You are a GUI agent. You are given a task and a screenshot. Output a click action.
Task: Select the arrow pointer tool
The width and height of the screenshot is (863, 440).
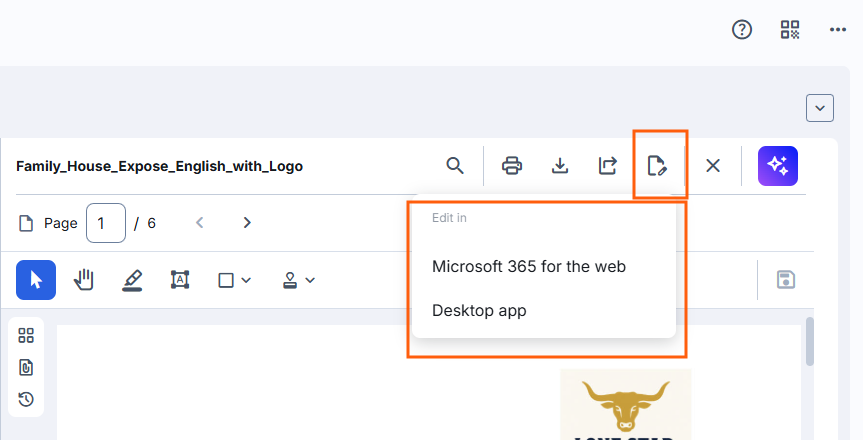[x=36, y=280]
